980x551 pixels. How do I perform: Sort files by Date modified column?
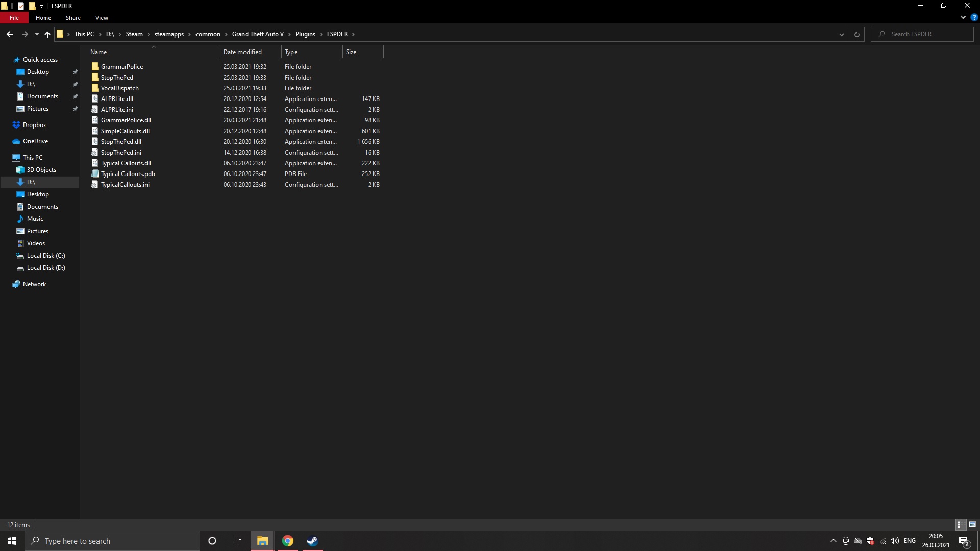[242, 52]
